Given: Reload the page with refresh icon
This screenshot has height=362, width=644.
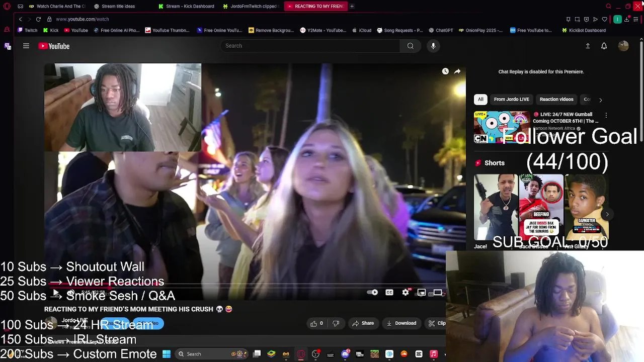Looking at the screenshot, I should pyautogui.click(x=38, y=19).
